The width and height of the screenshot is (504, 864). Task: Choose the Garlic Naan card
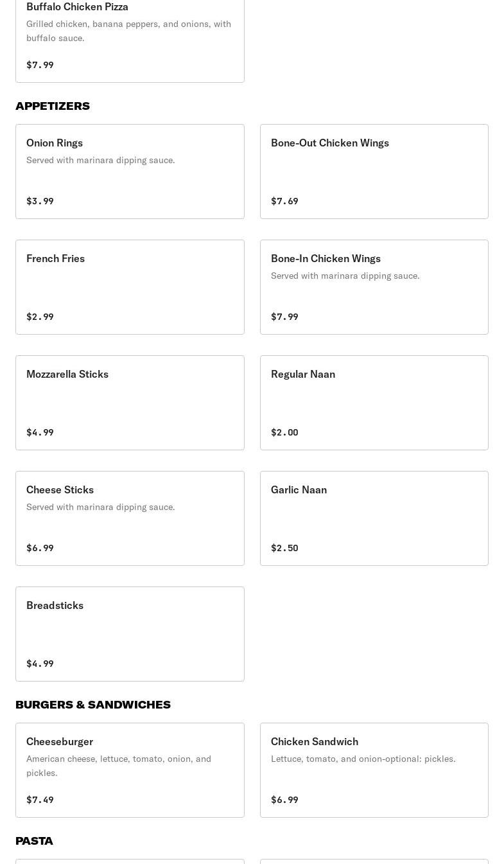click(x=374, y=518)
